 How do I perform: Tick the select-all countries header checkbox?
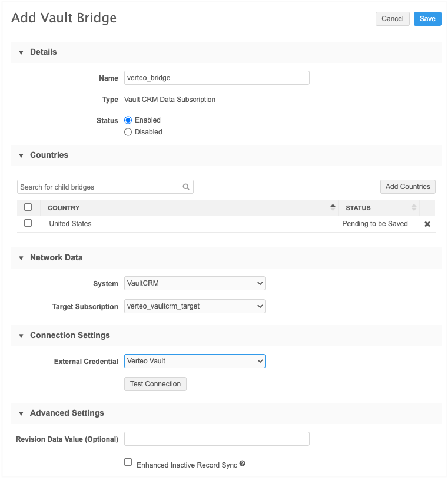click(28, 207)
